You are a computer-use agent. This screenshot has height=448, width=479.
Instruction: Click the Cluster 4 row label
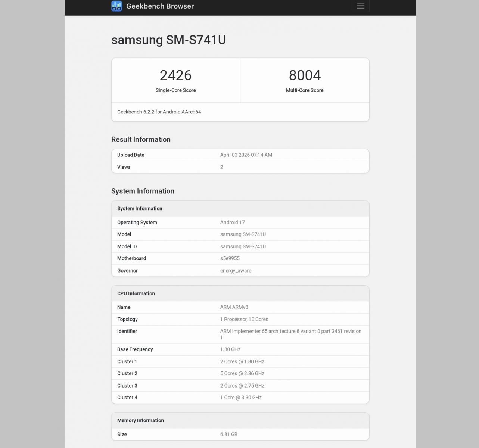127,398
